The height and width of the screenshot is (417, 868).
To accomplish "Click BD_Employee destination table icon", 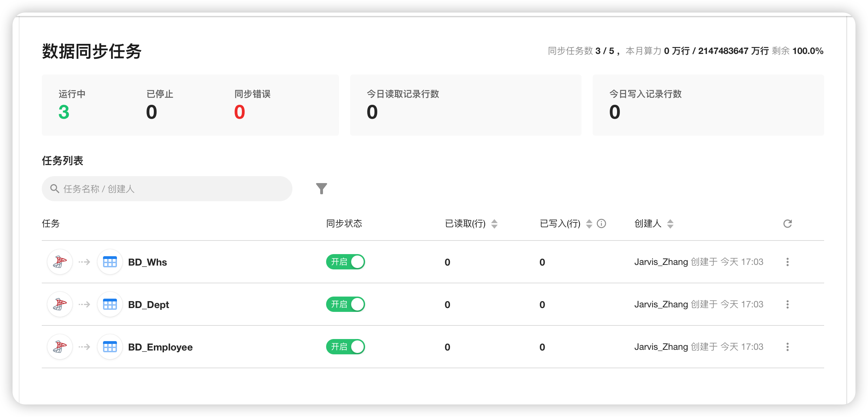I will click(x=110, y=347).
